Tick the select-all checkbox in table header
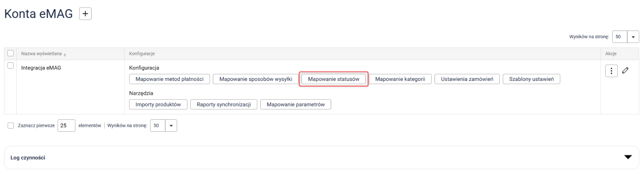The width and height of the screenshot is (644, 174). (11, 53)
